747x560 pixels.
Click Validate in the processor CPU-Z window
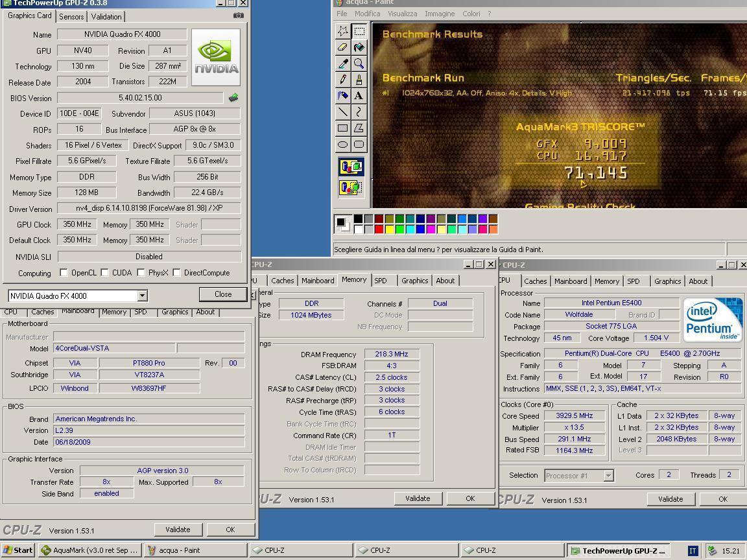pos(670,499)
